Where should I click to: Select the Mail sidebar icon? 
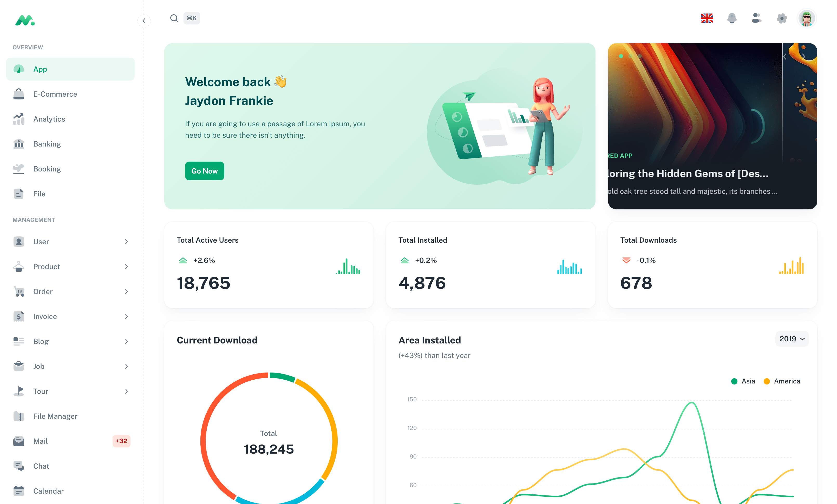(x=18, y=441)
